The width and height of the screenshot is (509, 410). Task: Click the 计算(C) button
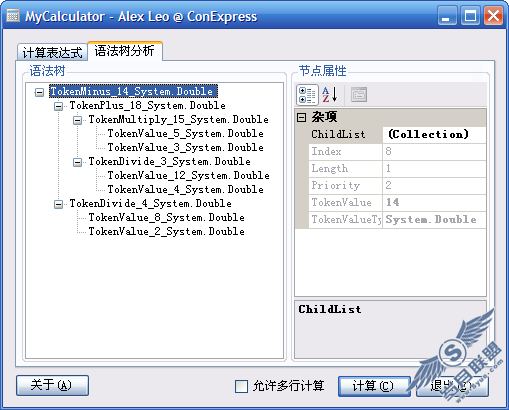tap(374, 386)
